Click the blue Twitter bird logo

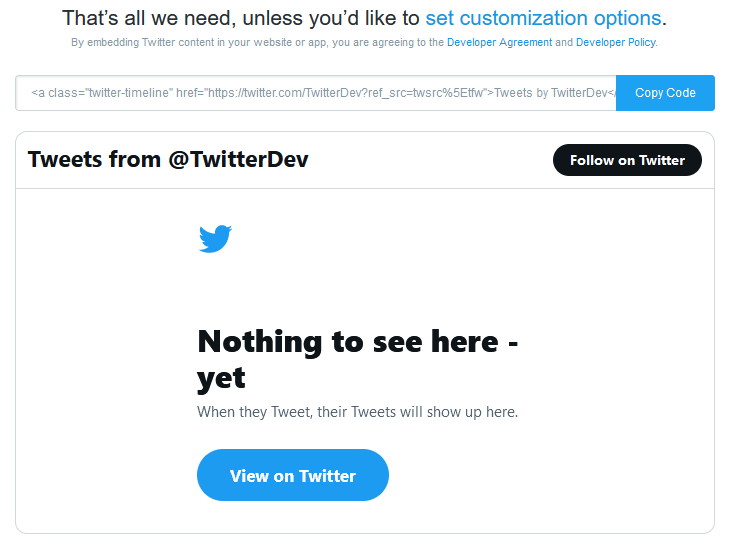click(x=215, y=238)
